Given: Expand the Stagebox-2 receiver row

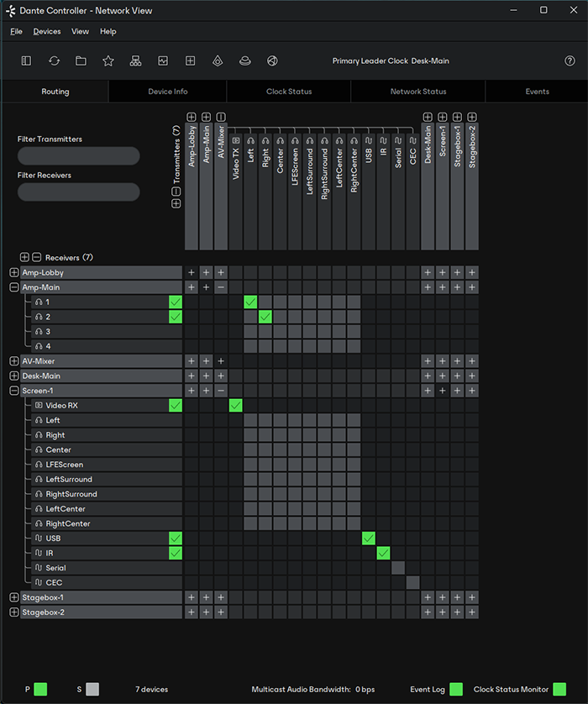Looking at the screenshot, I should click(14, 612).
